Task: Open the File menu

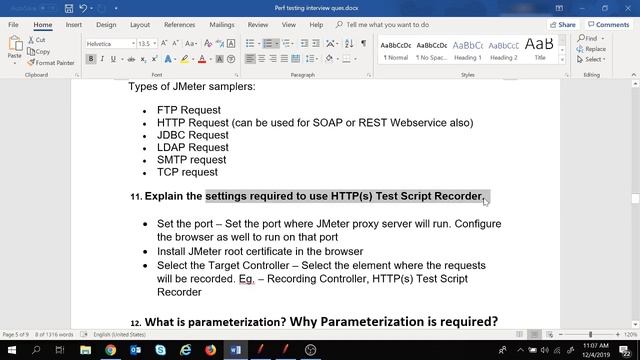Action: pos(13,24)
